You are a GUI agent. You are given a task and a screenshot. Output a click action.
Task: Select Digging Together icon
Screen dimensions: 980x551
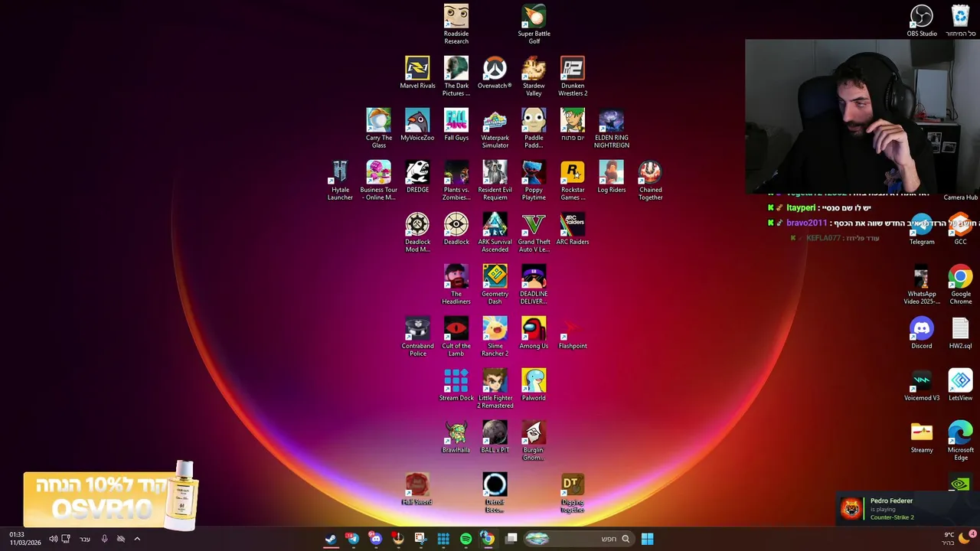pos(573,493)
